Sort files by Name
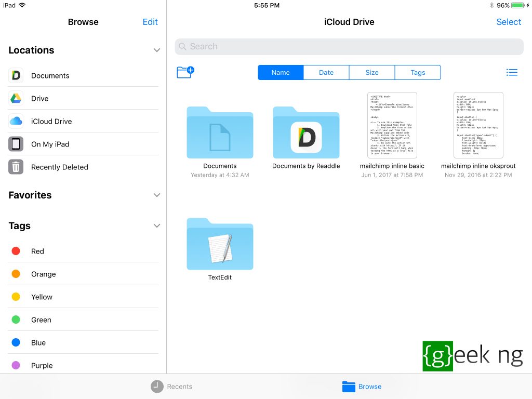Screen dimensions: 532x399 pyautogui.click(x=281, y=73)
